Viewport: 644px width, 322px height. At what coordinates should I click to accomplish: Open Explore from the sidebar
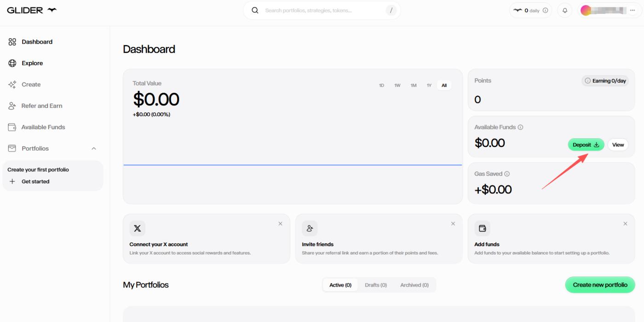pos(32,63)
